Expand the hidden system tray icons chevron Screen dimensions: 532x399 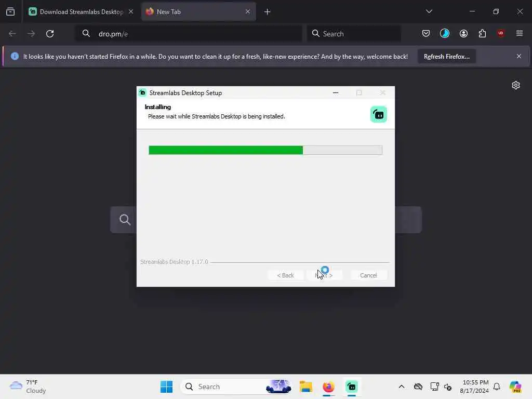click(x=402, y=387)
